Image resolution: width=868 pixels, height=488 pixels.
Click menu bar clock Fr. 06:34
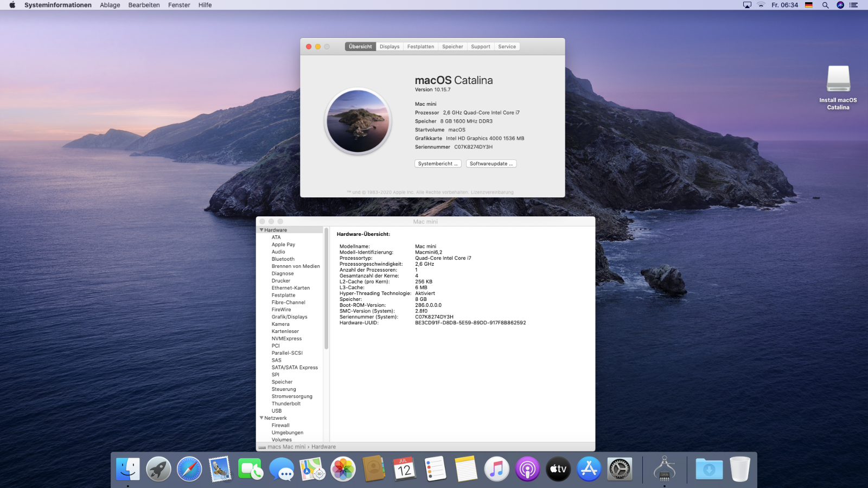(784, 5)
